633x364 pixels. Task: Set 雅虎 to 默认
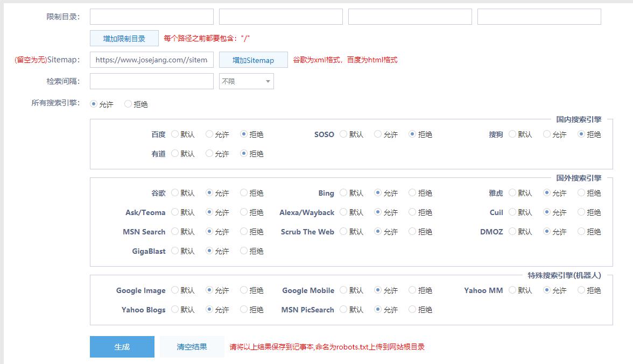click(511, 192)
